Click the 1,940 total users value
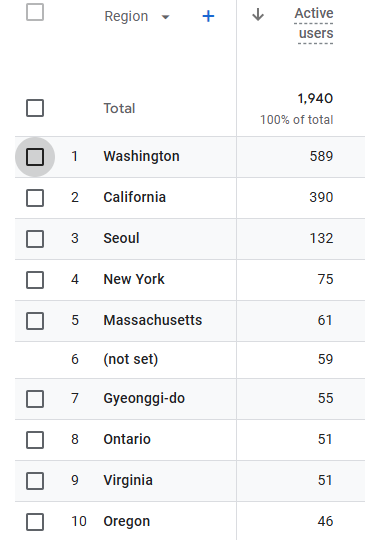This screenshot has height=540, width=365. tap(315, 98)
